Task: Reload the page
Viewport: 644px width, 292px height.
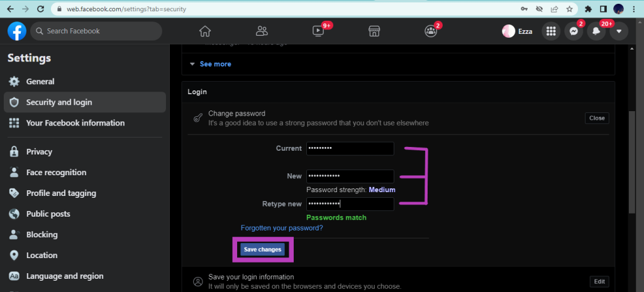Action: 40,9
